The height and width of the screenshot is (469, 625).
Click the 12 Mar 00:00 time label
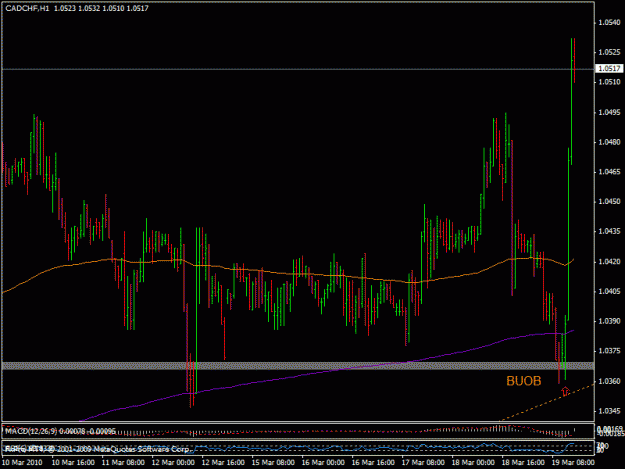point(173,463)
